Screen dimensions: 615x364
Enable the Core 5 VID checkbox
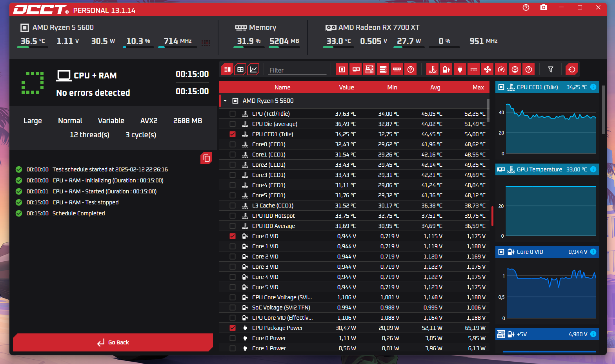[x=233, y=287]
